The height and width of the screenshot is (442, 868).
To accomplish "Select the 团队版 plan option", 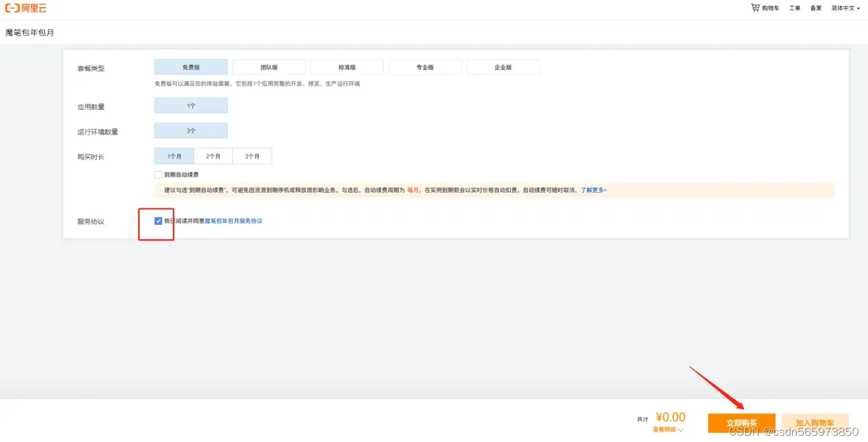I will 268,67.
